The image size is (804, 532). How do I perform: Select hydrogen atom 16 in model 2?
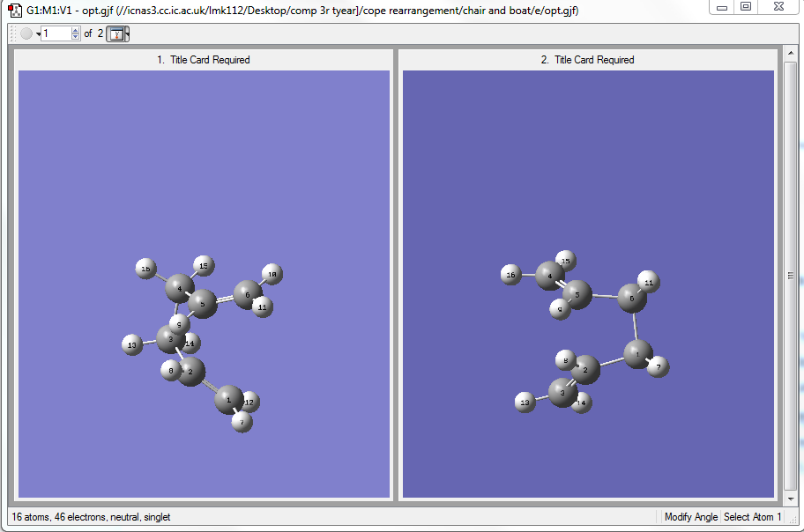pos(510,275)
